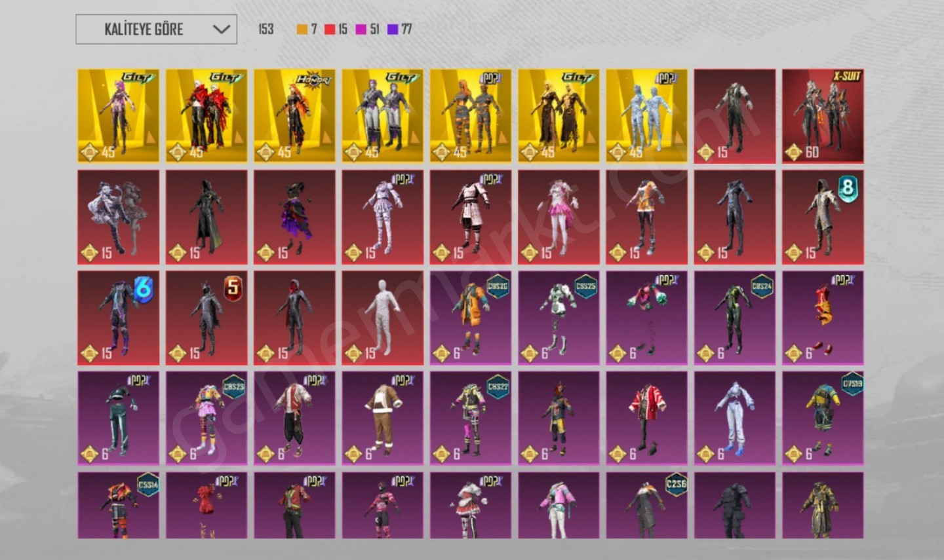
Task: Select the red and yellow outfit worth 6
Action: pyautogui.click(x=823, y=318)
